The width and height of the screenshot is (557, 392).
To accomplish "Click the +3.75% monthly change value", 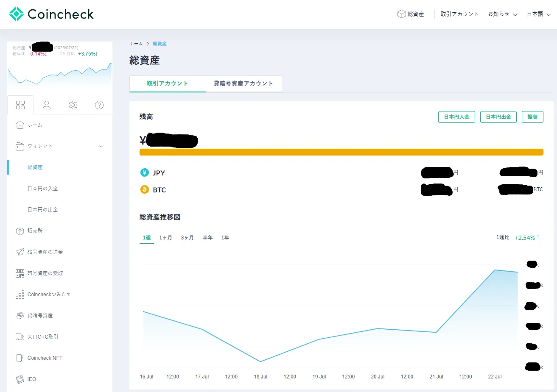I will [x=88, y=54].
